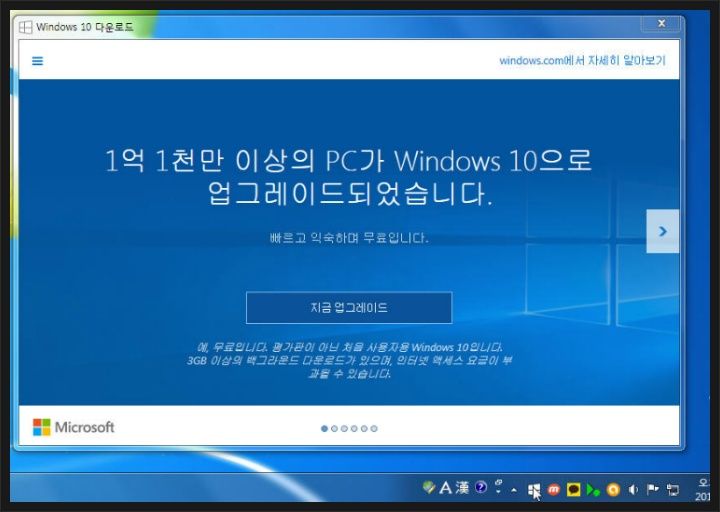Click the red 'm' tray icon

tap(553, 490)
